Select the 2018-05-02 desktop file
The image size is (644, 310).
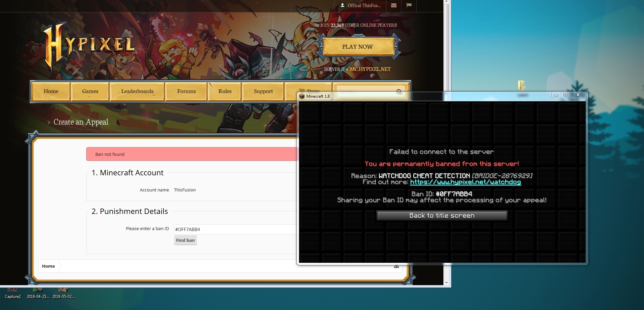point(63,294)
